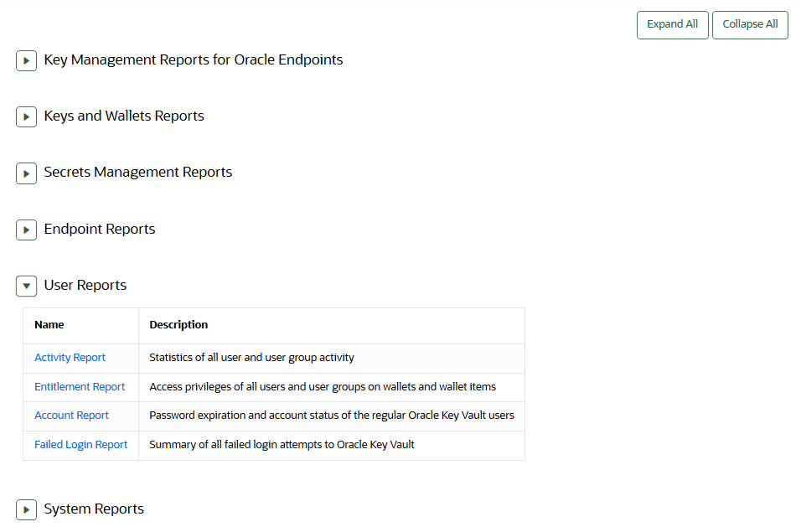Click the triangle icon beside Secrets Management Reports
This screenshot has height=532, width=801.
point(26,173)
